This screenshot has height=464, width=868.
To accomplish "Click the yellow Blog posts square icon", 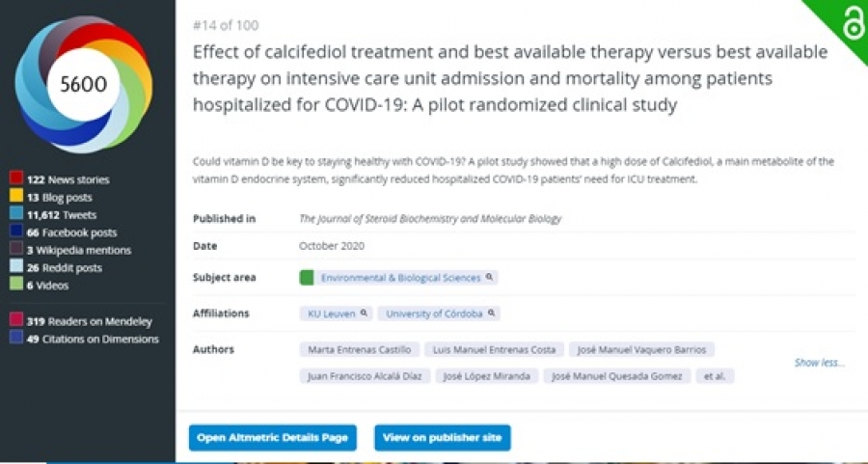I will tap(16, 196).
